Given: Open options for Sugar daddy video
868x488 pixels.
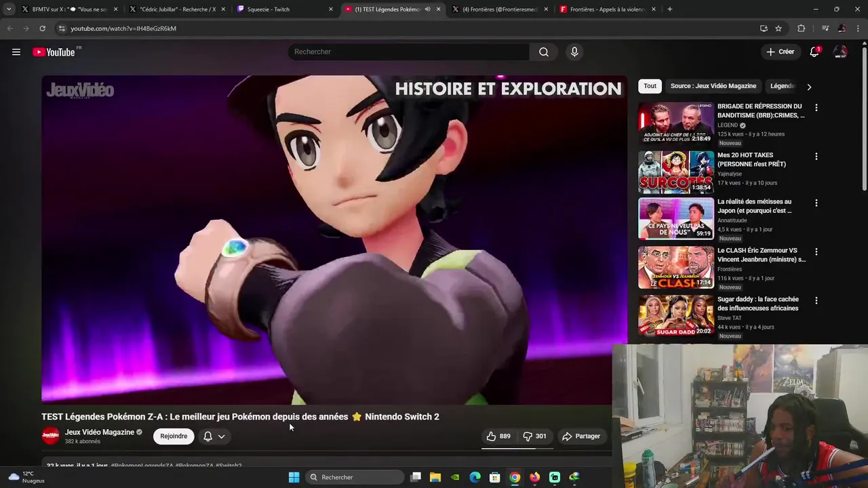Looking at the screenshot, I should (816, 300).
